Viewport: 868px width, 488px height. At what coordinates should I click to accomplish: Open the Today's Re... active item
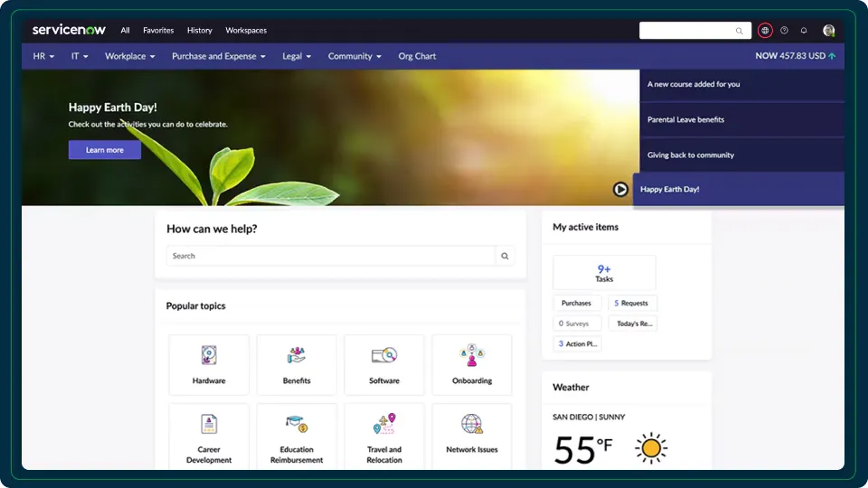tap(632, 324)
